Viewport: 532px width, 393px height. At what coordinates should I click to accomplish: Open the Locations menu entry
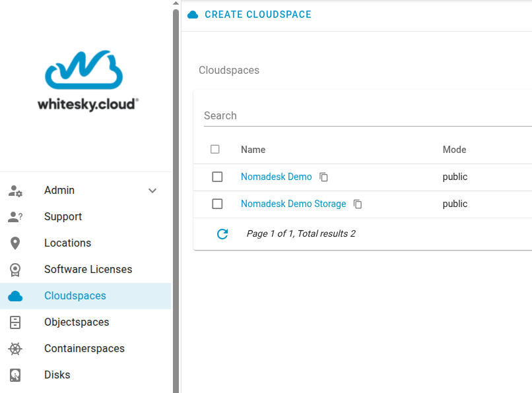(68, 243)
